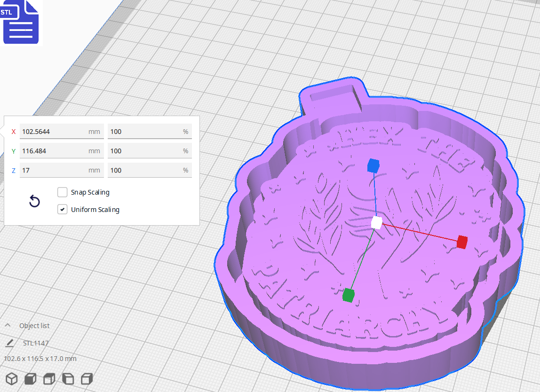Image resolution: width=540 pixels, height=392 pixels.
Task: Click the red X-axis scale handle
Action: click(x=461, y=243)
